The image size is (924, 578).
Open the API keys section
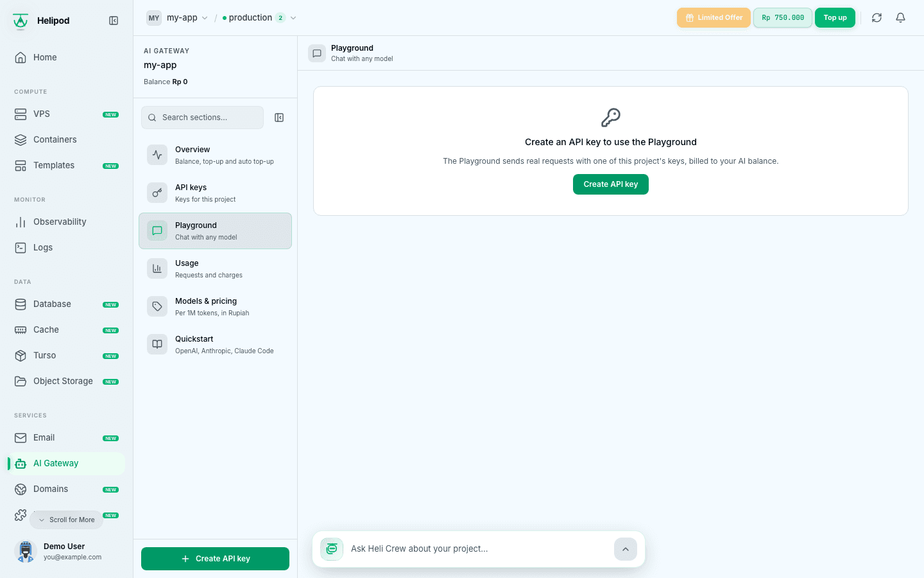click(x=215, y=193)
